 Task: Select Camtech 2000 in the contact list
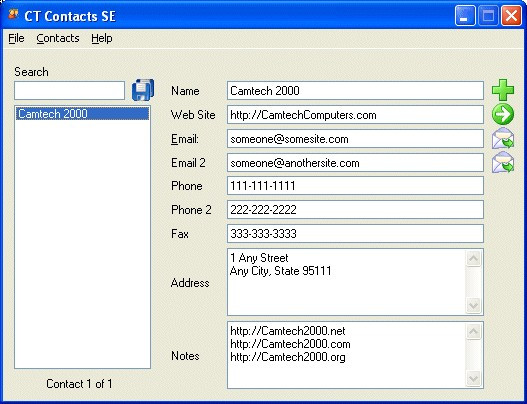(x=82, y=114)
